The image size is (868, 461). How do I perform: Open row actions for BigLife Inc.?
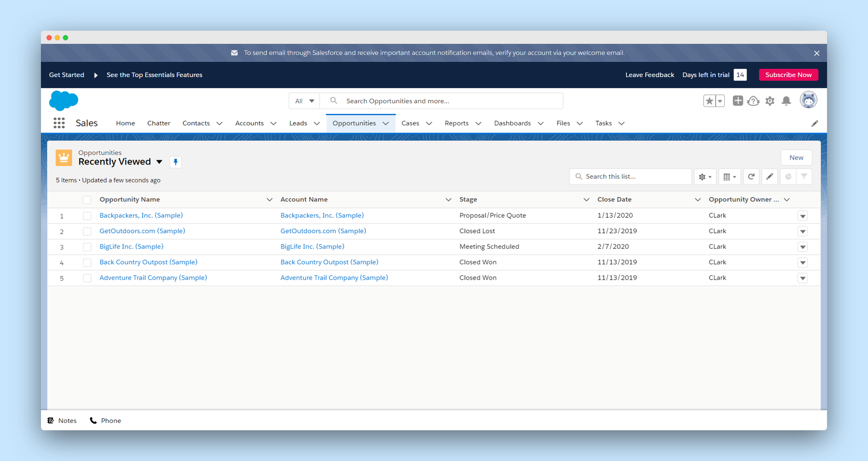pyautogui.click(x=803, y=247)
